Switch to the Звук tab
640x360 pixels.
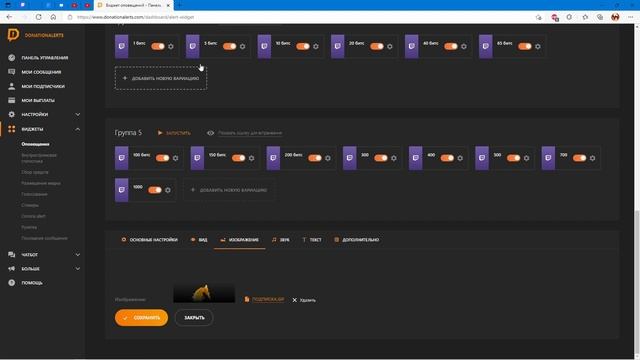pos(281,240)
